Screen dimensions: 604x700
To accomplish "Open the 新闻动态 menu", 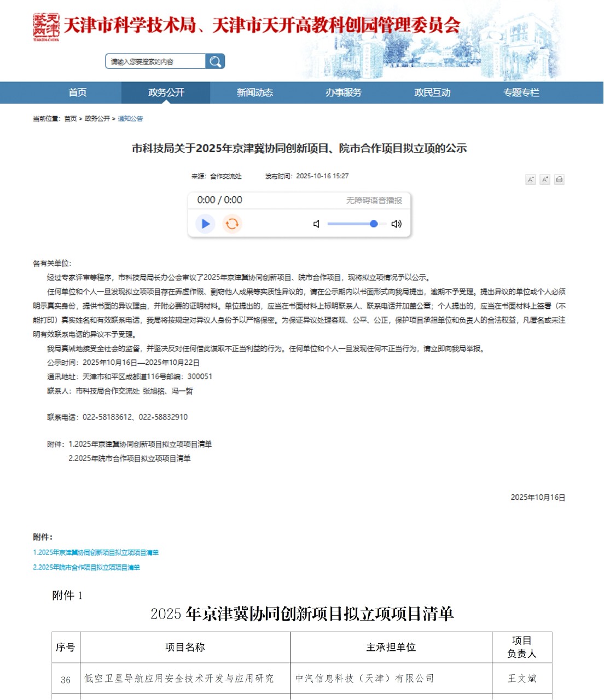I will 255,92.
